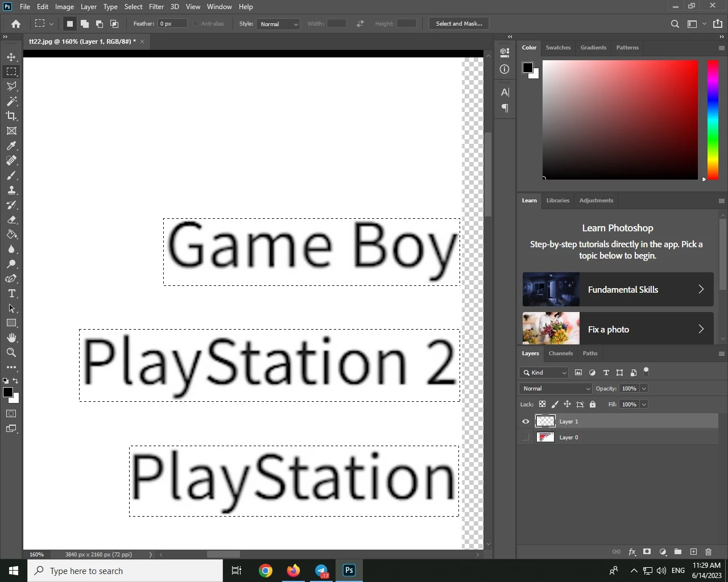Viewport: 728px width, 582px height.
Task: Click the foreground color swatch in toolbar
Action: coord(8,392)
